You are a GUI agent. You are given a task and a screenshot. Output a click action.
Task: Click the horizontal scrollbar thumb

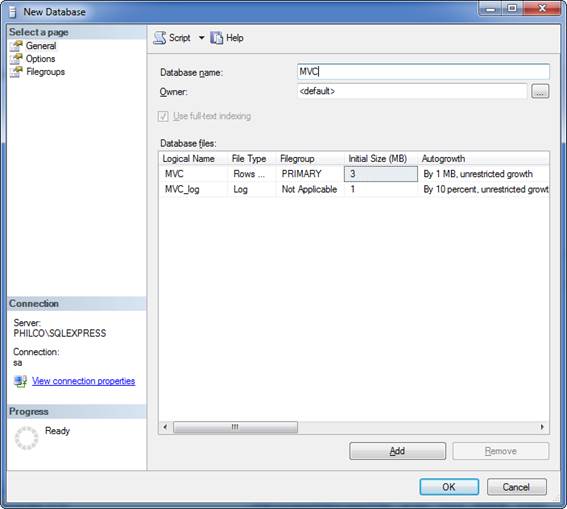(x=235, y=427)
